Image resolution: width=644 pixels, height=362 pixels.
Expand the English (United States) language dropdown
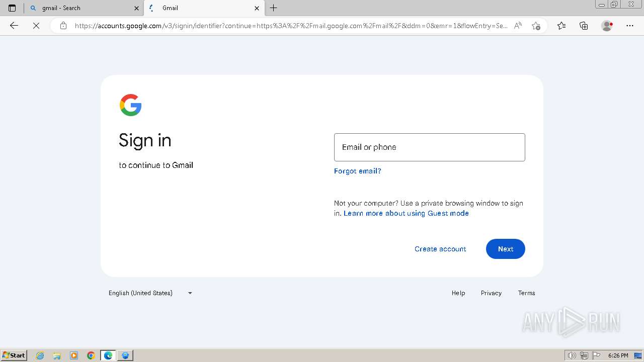click(x=151, y=293)
